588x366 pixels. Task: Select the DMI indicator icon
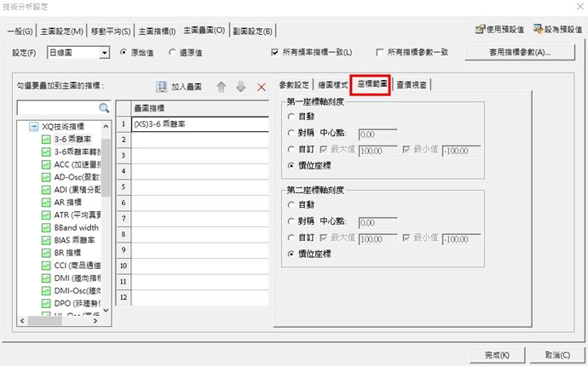pos(46,278)
